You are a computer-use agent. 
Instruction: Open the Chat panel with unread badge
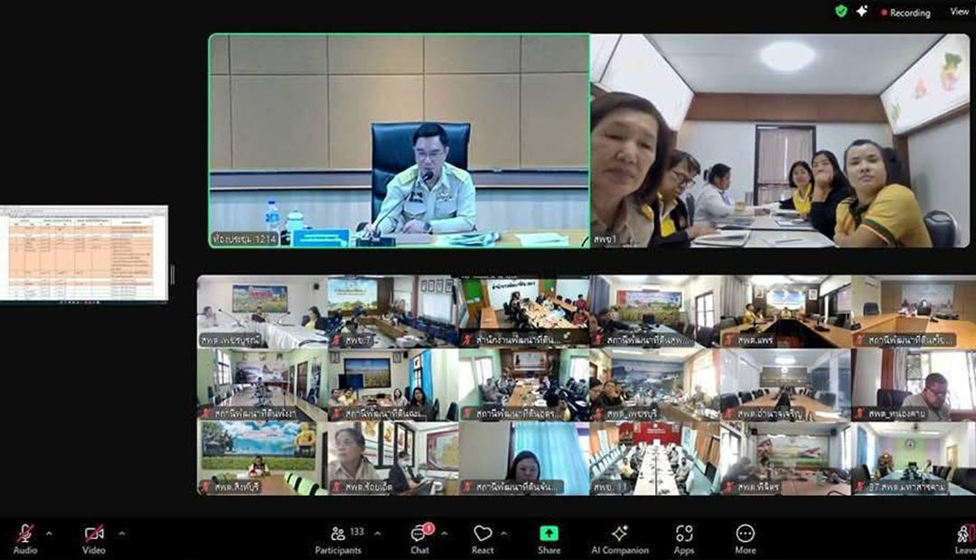click(x=419, y=537)
